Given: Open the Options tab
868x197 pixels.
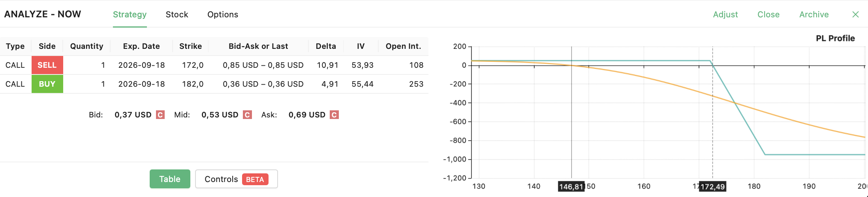Looking at the screenshot, I should click(223, 15).
